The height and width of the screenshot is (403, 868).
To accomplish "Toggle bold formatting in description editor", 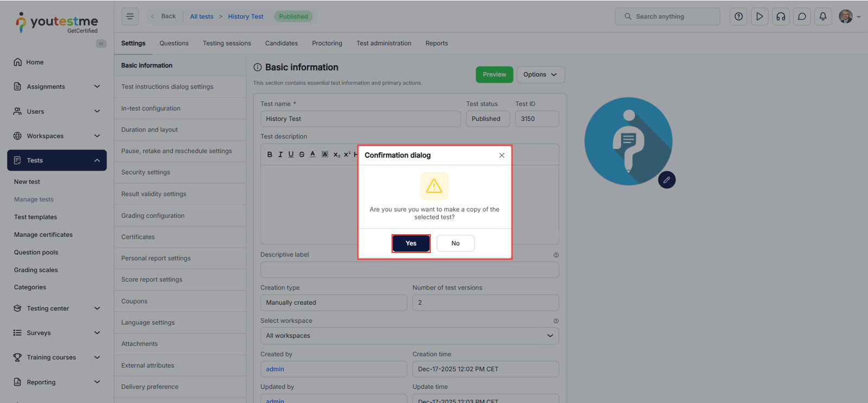I will click(x=270, y=155).
